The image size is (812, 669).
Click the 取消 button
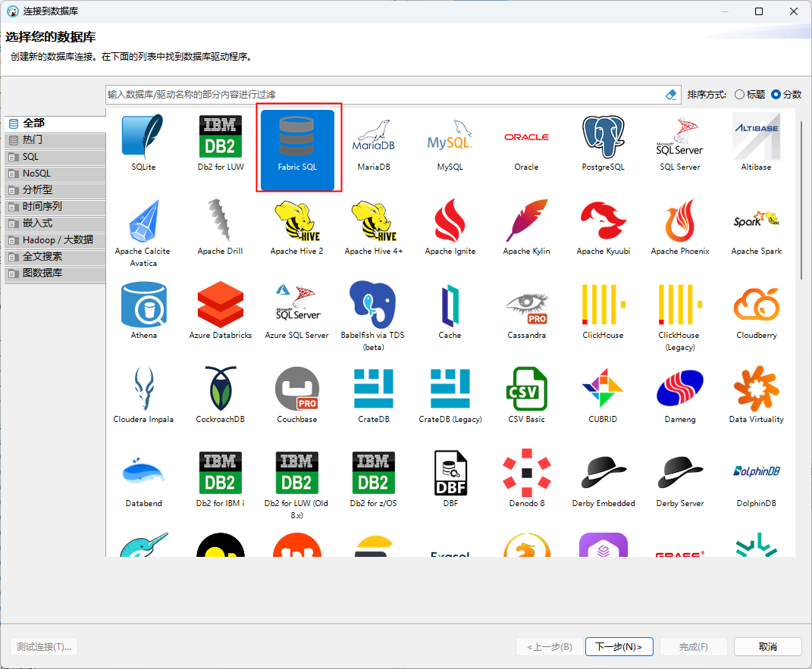pyautogui.click(x=767, y=647)
